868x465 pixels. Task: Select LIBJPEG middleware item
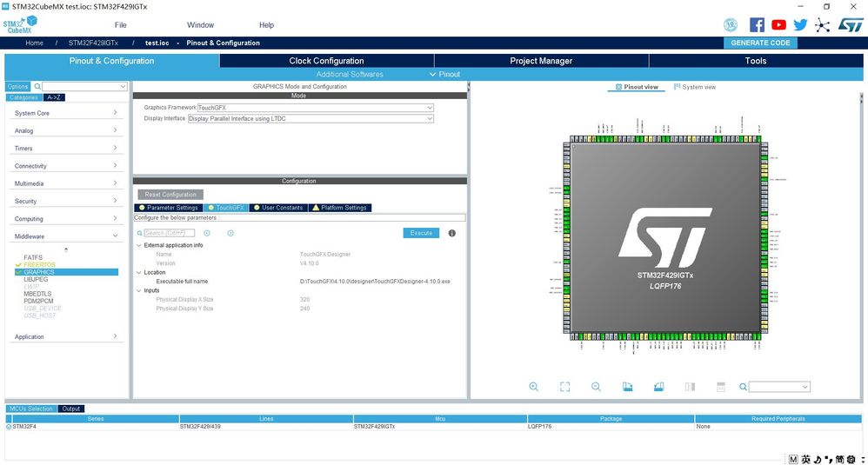coord(36,279)
